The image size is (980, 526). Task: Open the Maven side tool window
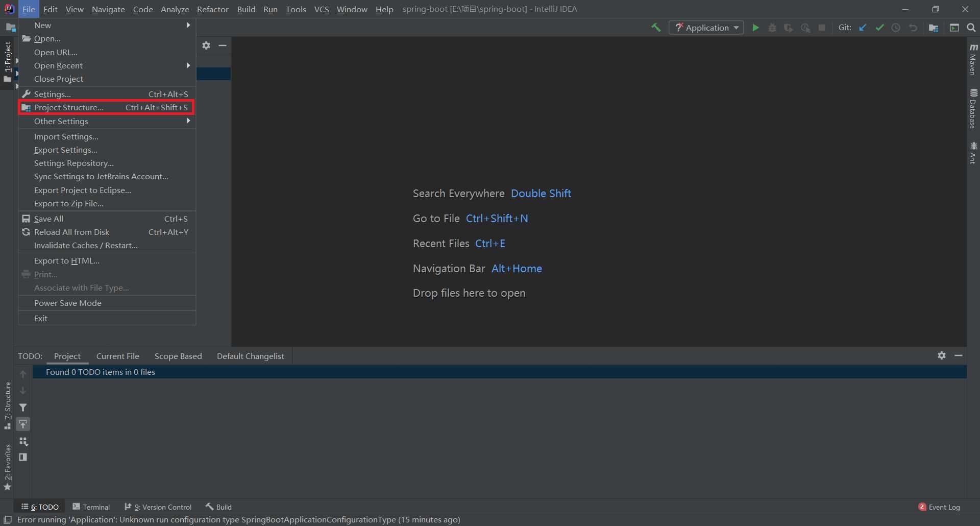[x=973, y=59]
